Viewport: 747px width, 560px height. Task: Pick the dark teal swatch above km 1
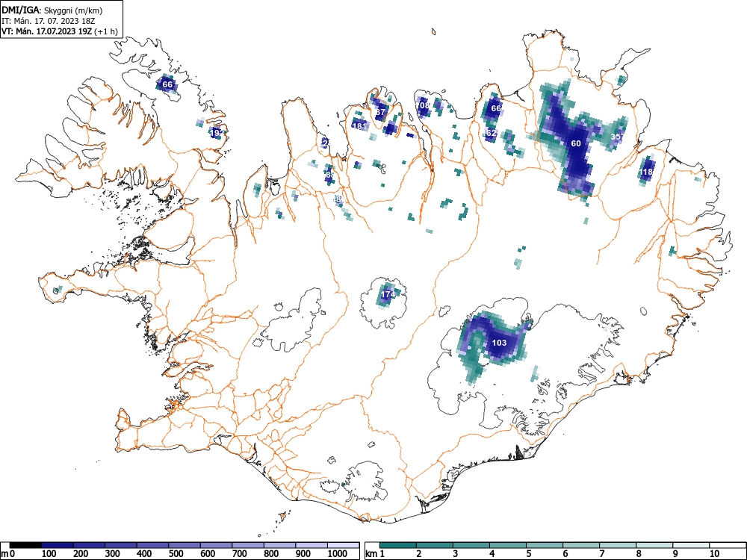pos(398,545)
